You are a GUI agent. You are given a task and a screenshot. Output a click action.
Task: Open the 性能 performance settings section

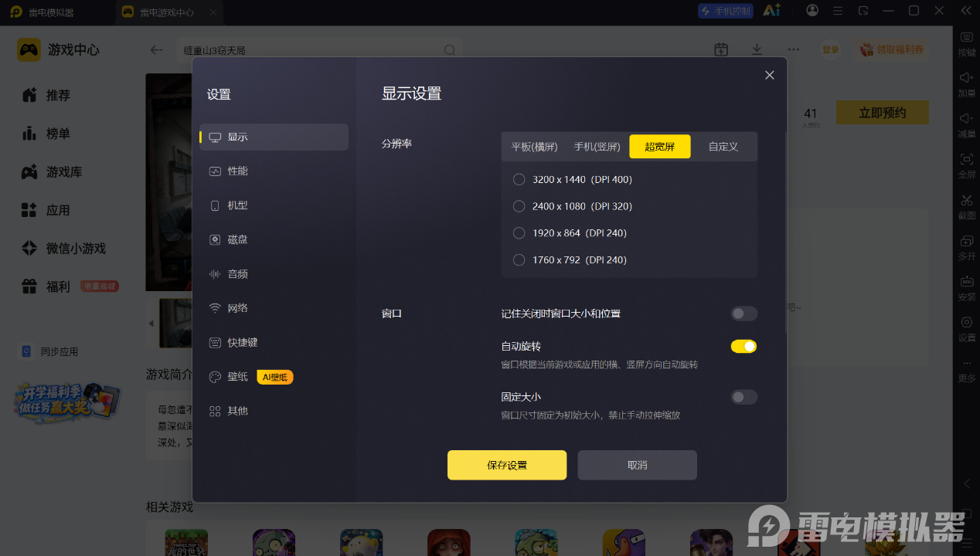(x=274, y=171)
